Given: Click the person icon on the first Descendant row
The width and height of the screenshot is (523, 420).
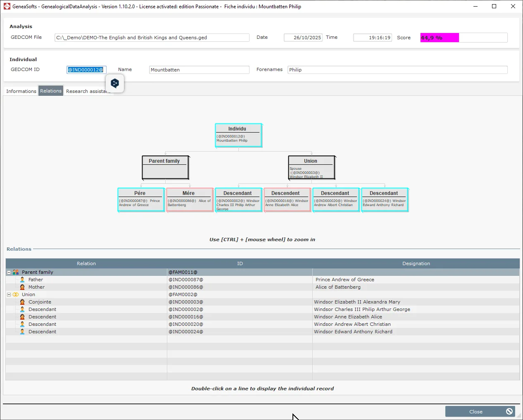Looking at the screenshot, I should (x=22, y=309).
